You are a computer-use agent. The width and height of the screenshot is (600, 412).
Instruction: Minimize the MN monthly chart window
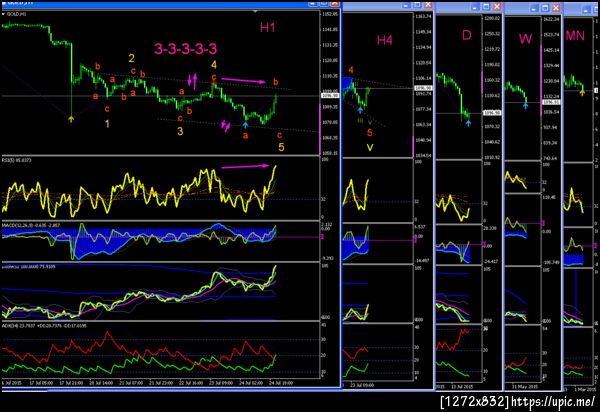tap(586, 10)
